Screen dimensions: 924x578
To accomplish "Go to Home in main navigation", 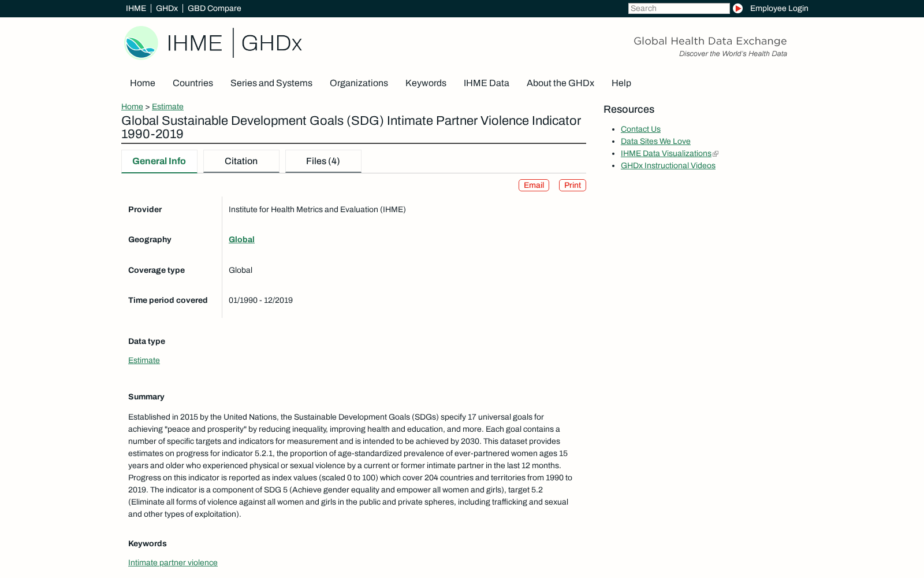I will 143,83.
